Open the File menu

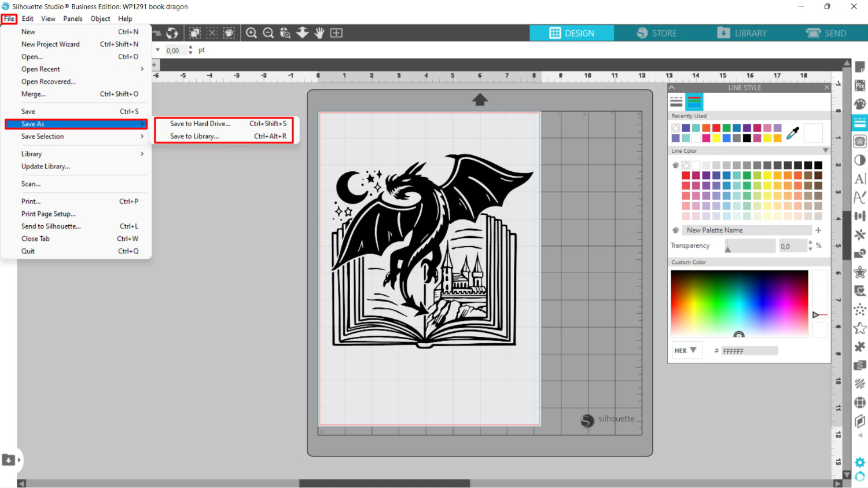(x=9, y=19)
